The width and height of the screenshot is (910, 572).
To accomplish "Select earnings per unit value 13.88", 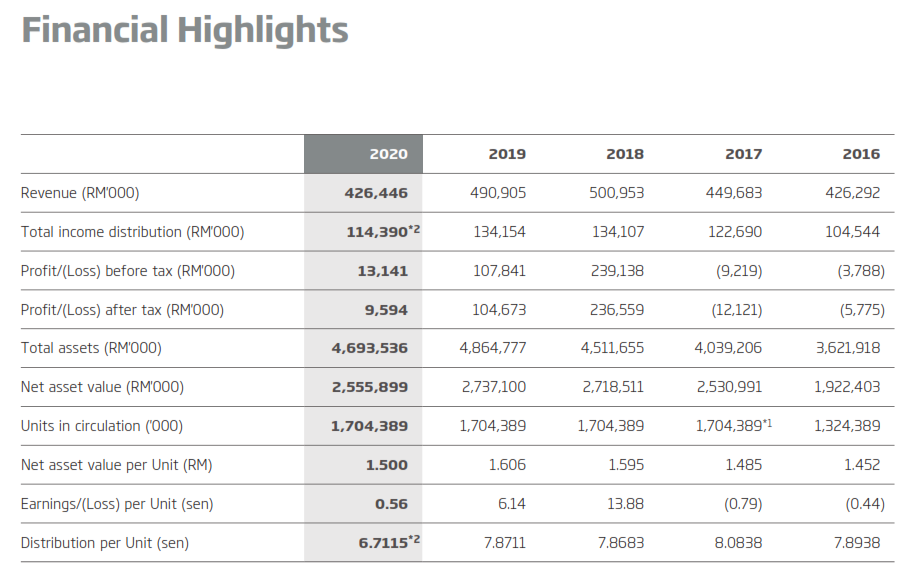I will [x=626, y=504].
